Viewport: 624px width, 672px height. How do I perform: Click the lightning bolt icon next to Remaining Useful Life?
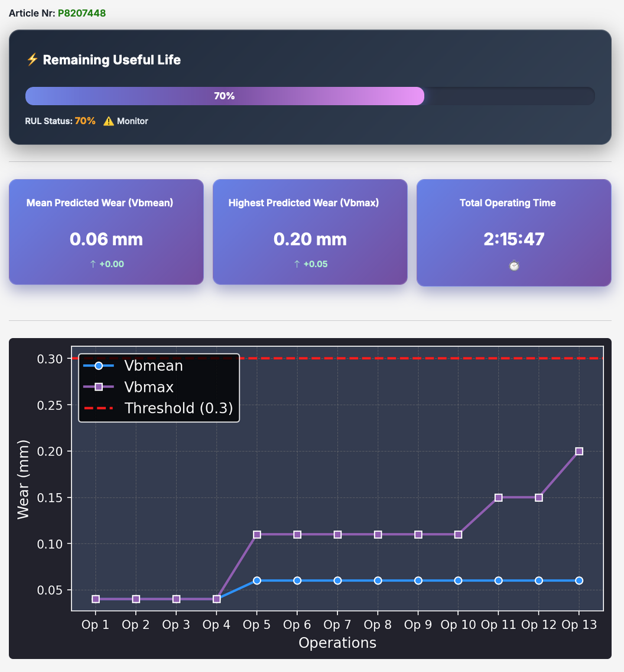pyautogui.click(x=32, y=59)
